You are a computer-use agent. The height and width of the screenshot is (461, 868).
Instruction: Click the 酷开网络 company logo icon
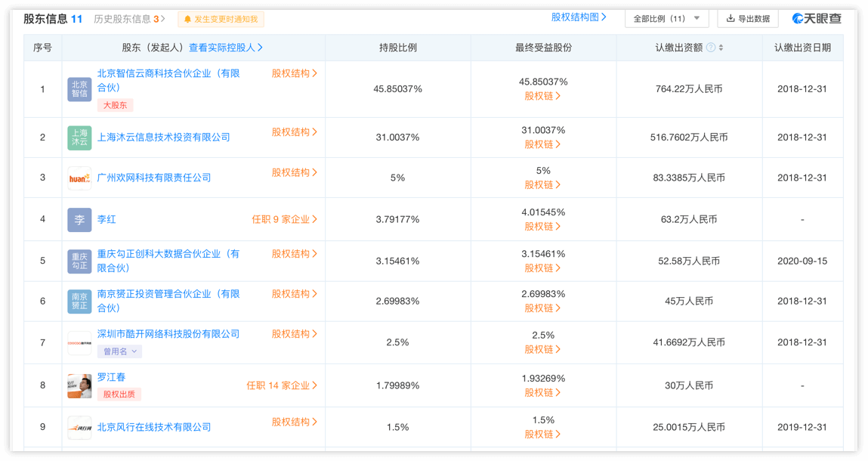[x=79, y=343]
